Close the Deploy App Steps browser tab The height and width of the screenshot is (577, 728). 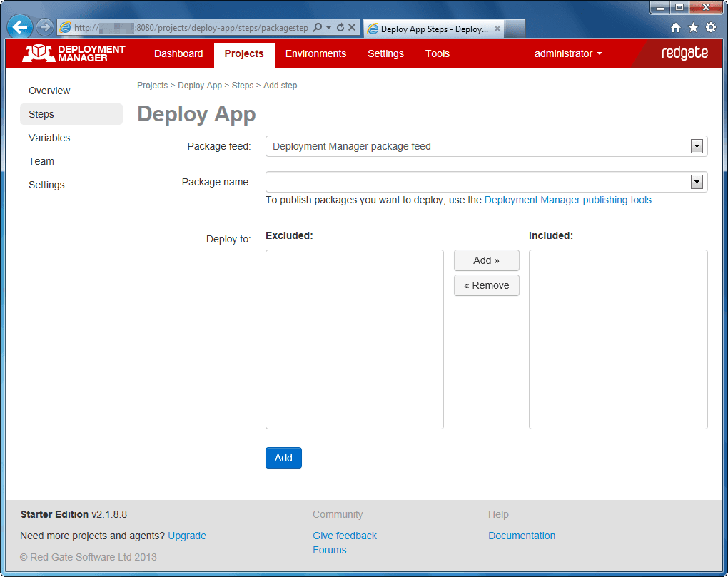pos(497,29)
